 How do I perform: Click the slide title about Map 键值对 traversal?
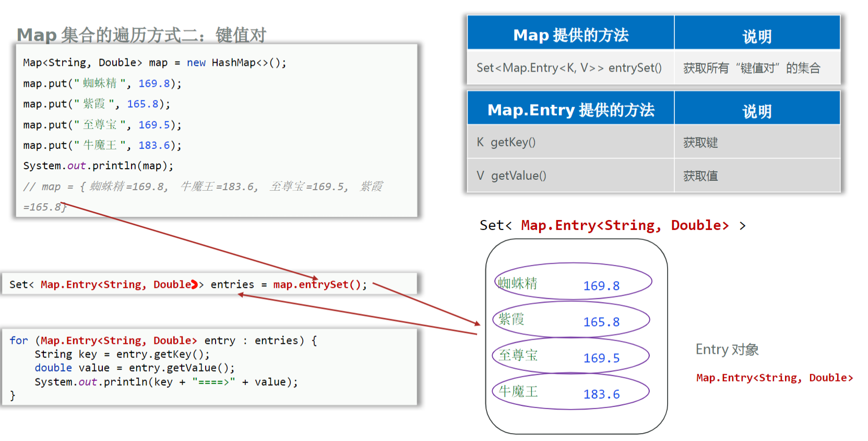click(141, 35)
